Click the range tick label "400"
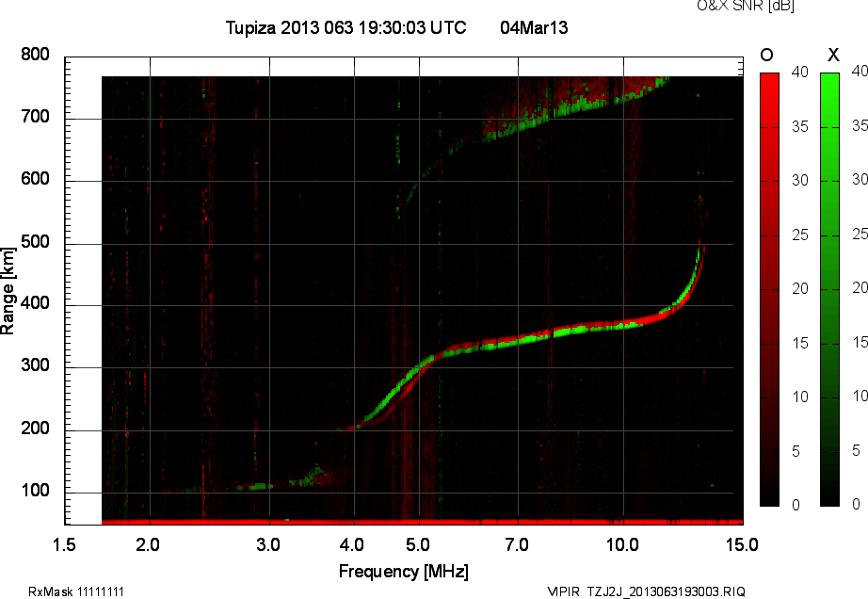This screenshot has width=868, height=599. point(35,303)
